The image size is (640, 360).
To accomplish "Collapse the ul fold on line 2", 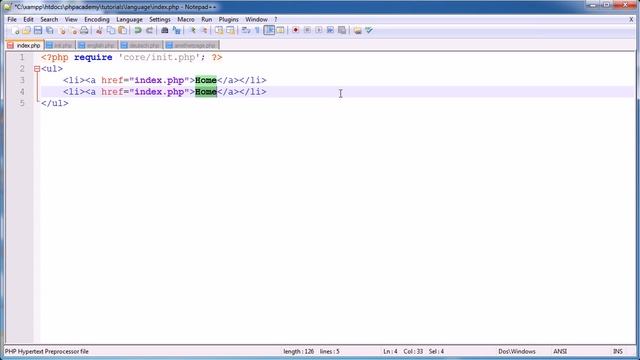I will point(37,69).
